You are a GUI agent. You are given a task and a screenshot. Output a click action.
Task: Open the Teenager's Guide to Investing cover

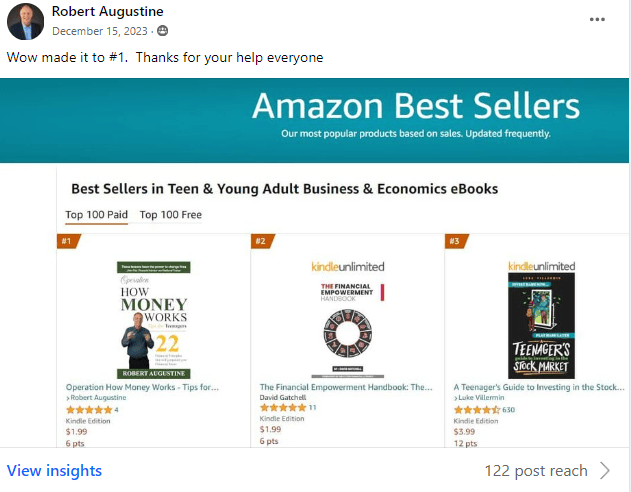(540, 326)
